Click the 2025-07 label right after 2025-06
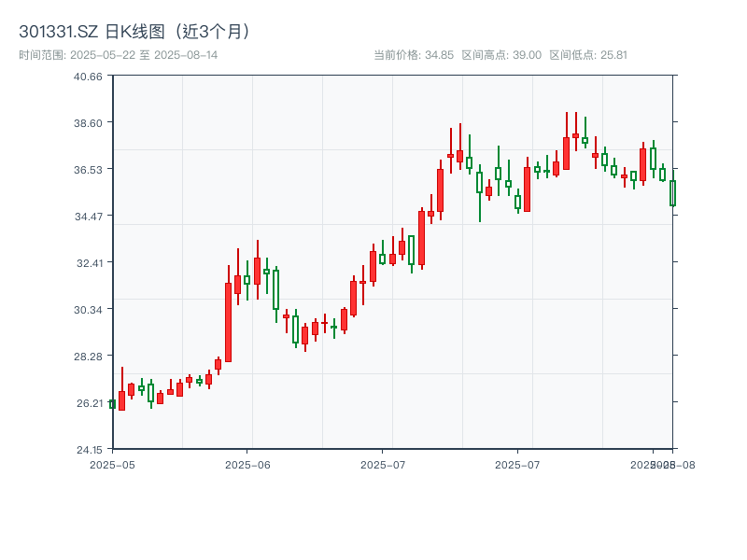The width and height of the screenshot is (747, 560). (x=383, y=465)
